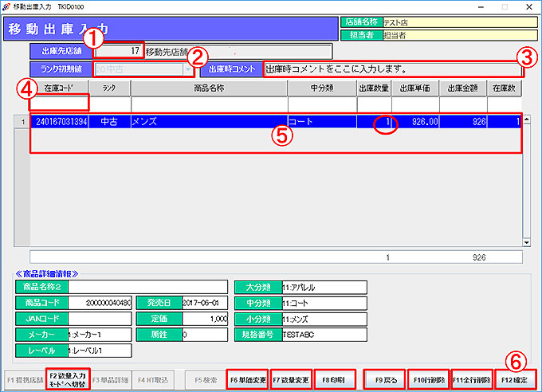Click ランク column header

coord(109,88)
